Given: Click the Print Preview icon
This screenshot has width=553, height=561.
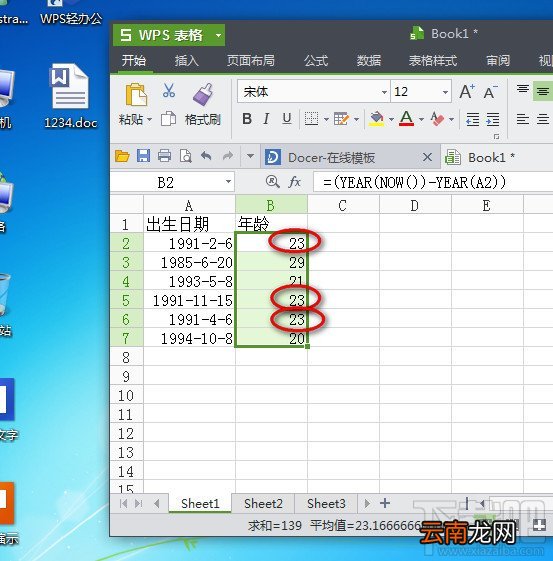Looking at the screenshot, I should (x=185, y=156).
